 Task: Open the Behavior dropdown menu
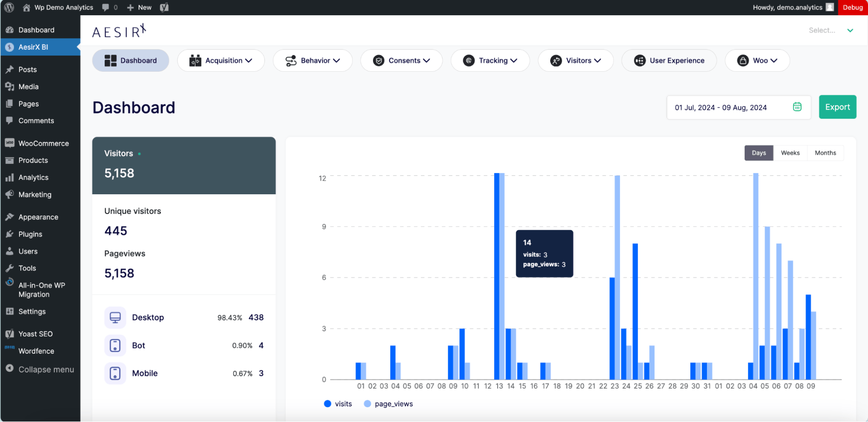point(312,61)
